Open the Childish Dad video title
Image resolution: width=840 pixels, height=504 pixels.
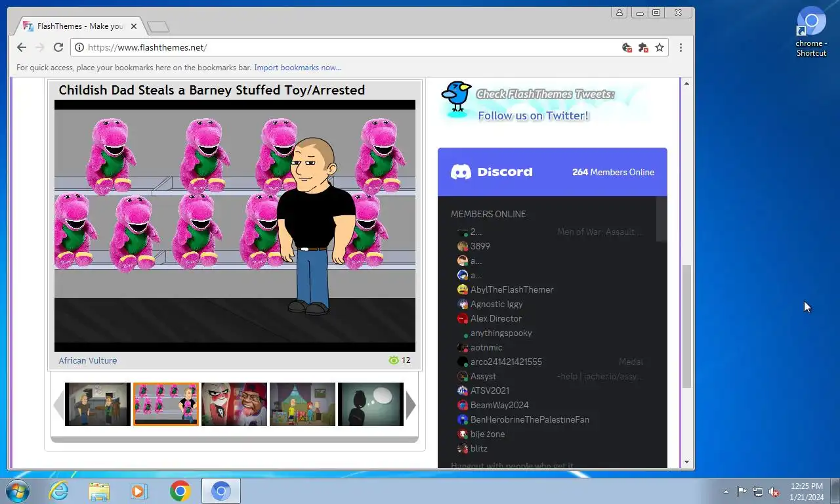211,90
